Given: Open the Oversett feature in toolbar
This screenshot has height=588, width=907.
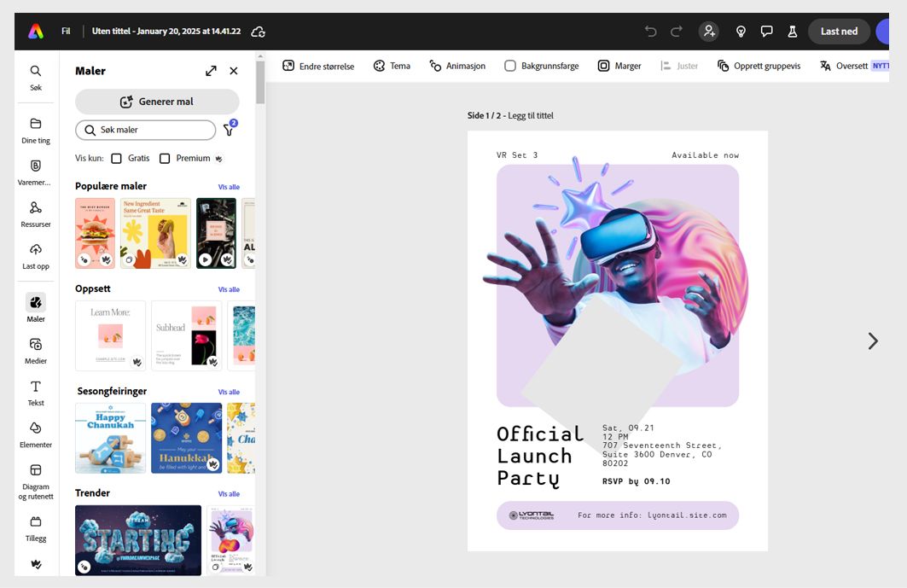Looking at the screenshot, I should 851,65.
